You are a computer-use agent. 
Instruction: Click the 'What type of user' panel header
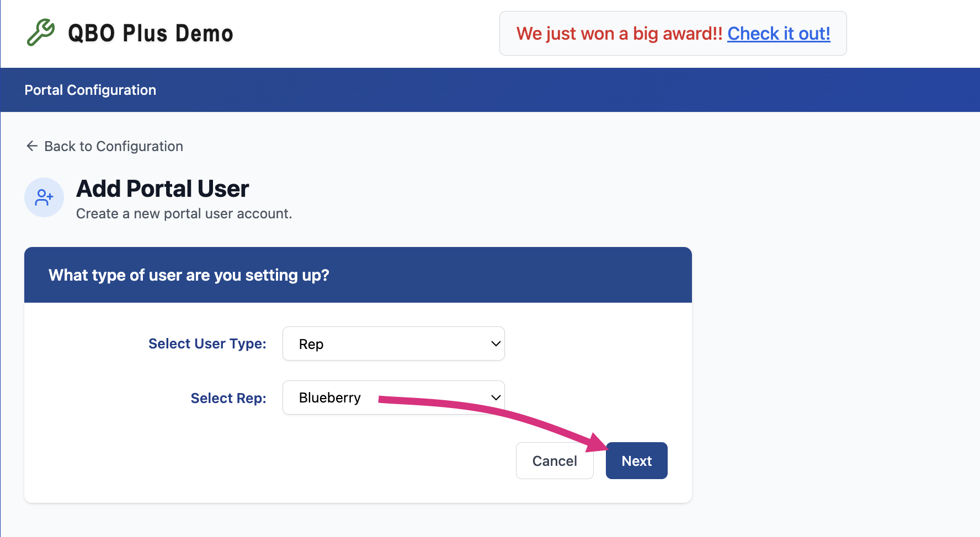pos(358,275)
